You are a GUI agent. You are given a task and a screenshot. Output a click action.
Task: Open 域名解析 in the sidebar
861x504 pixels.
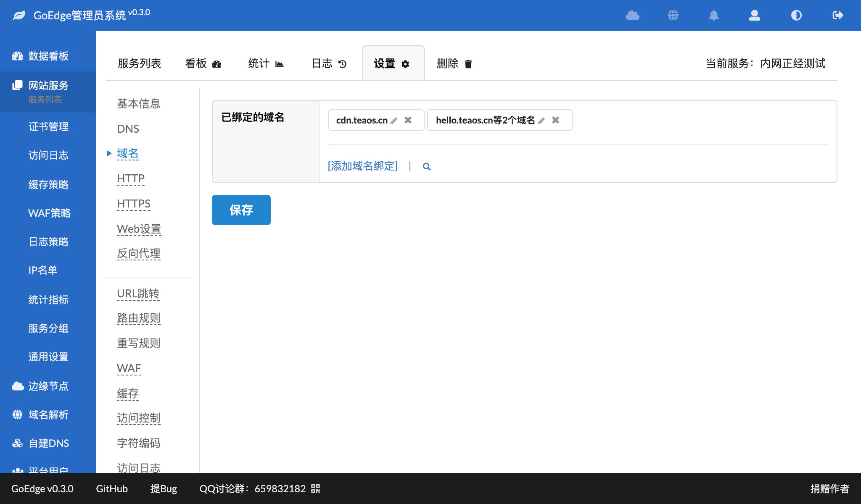[48, 415]
